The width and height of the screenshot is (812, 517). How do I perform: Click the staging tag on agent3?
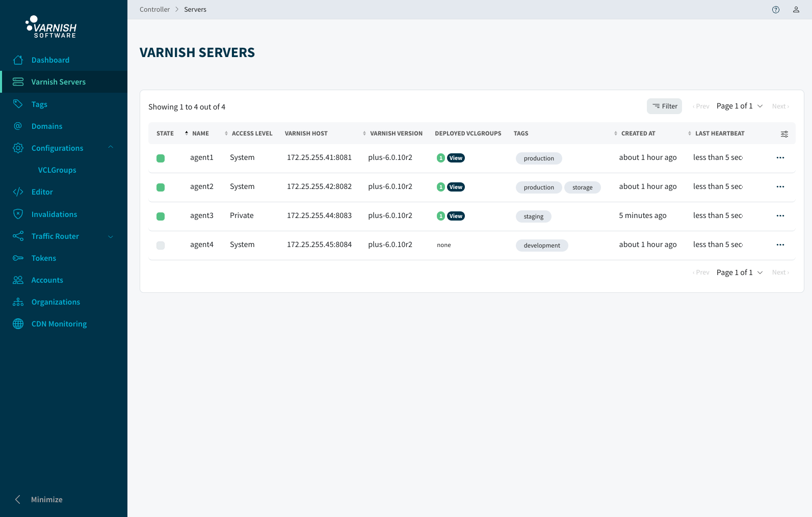click(x=534, y=216)
